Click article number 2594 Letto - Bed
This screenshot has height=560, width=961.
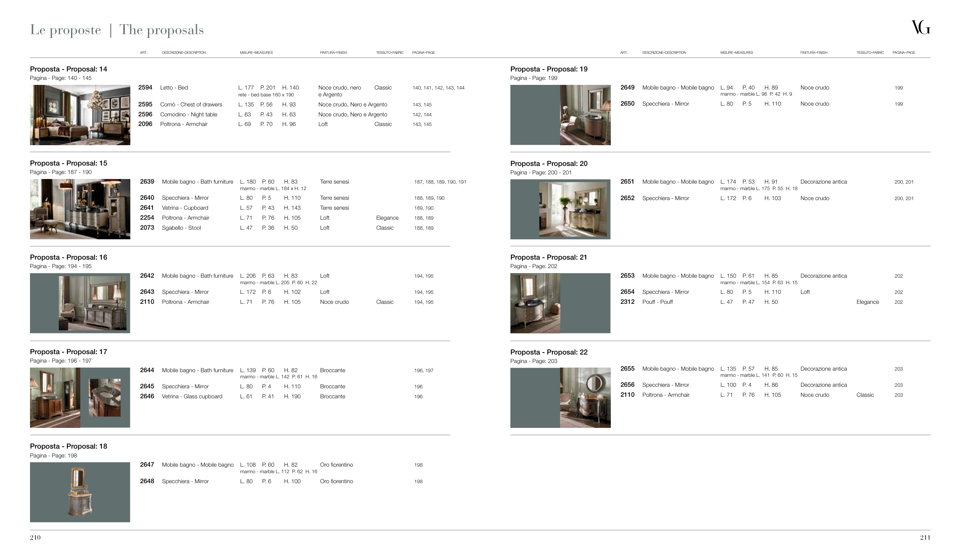pyautogui.click(x=145, y=88)
